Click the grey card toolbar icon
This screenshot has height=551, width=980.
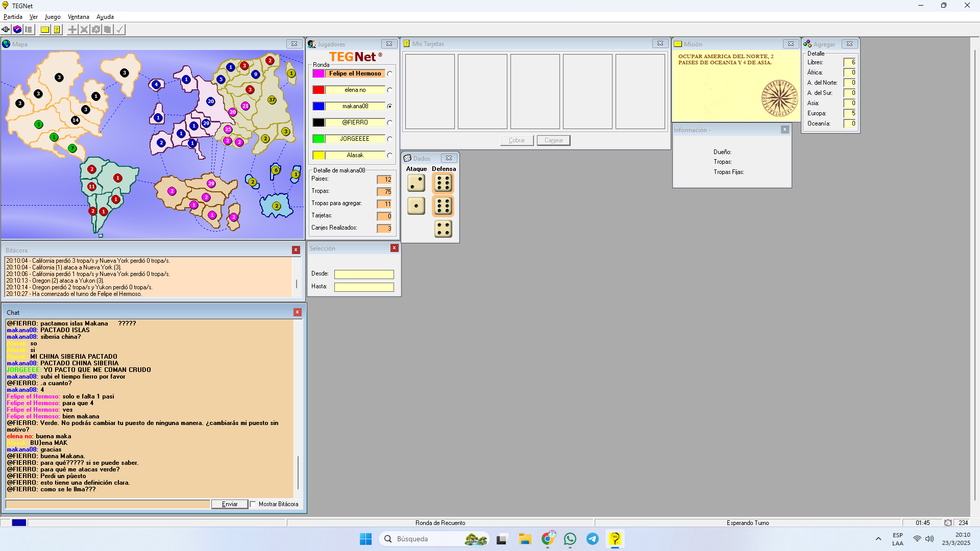(108, 30)
